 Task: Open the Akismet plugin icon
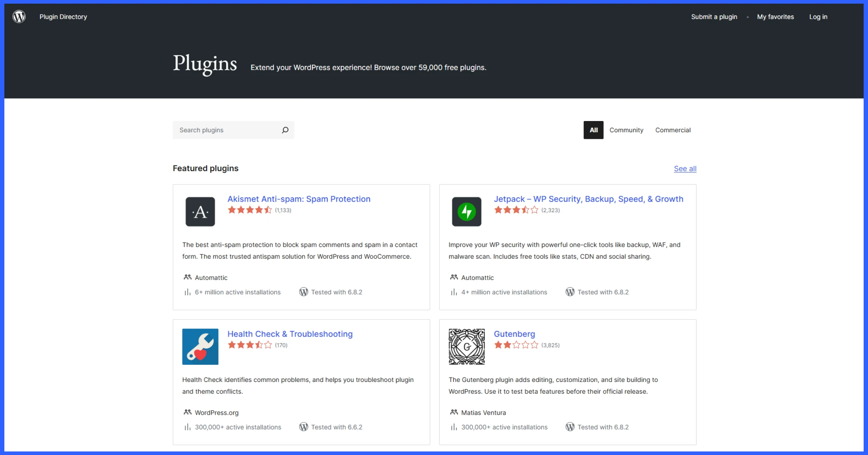click(x=200, y=212)
